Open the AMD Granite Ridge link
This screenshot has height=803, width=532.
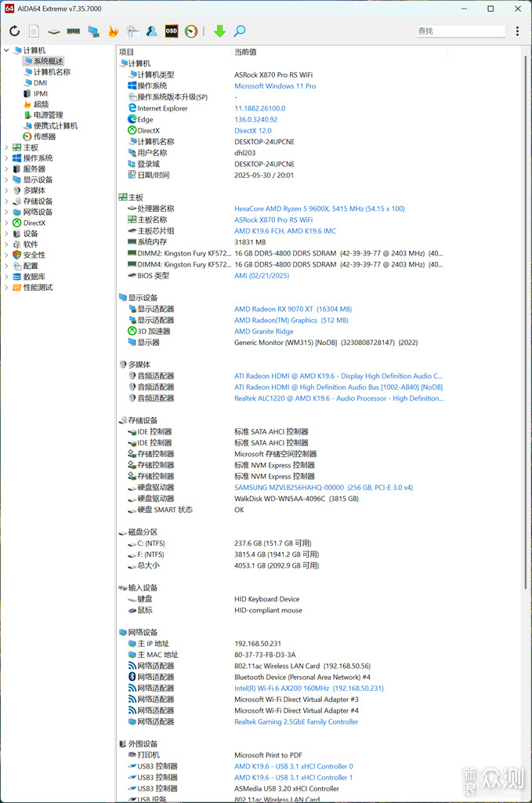pos(264,332)
